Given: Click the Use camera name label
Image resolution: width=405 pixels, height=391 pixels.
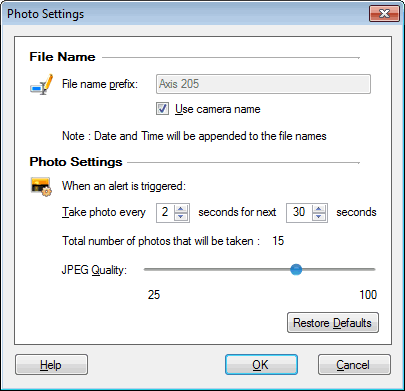Looking at the screenshot, I should pos(218,109).
